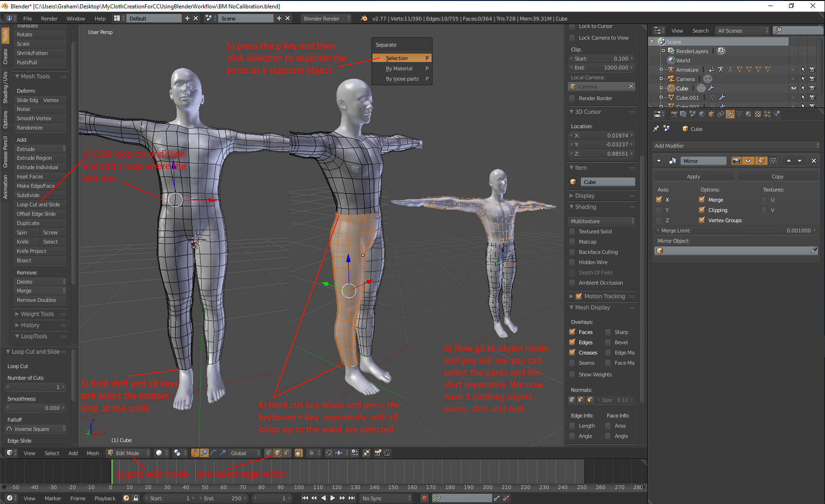Image resolution: width=825 pixels, height=504 pixels.
Task: Switch to edge select mode icon
Action: click(x=277, y=453)
